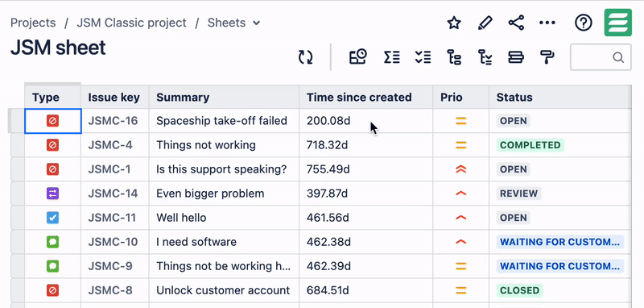Sort by Time since created column
The width and height of the screenshot is (644, 308).
point(359,98)
